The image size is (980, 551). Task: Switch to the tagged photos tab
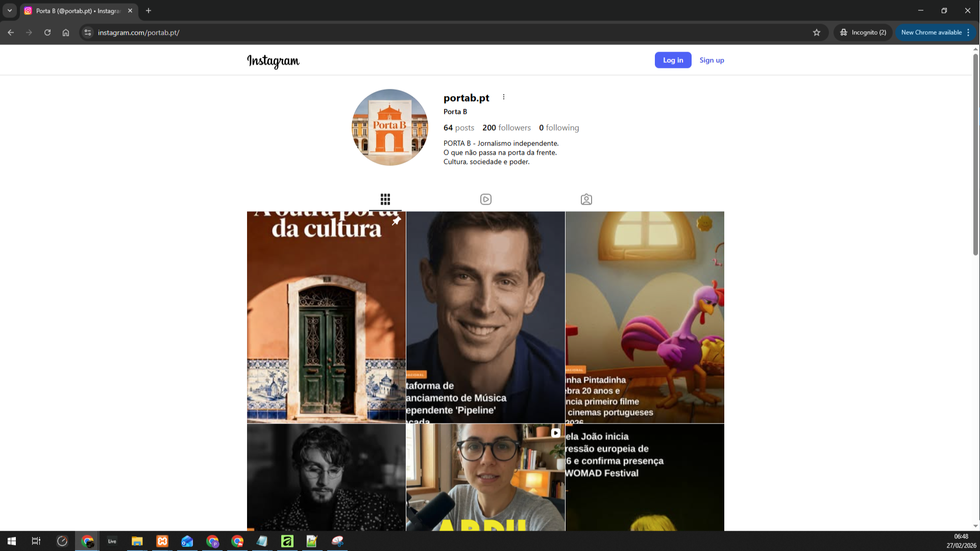tap(586, 199)
